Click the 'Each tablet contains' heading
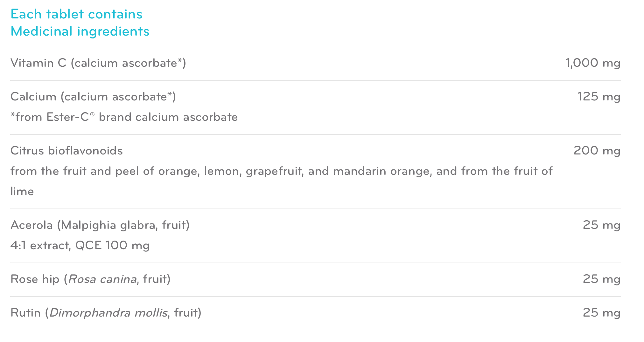 76,14
